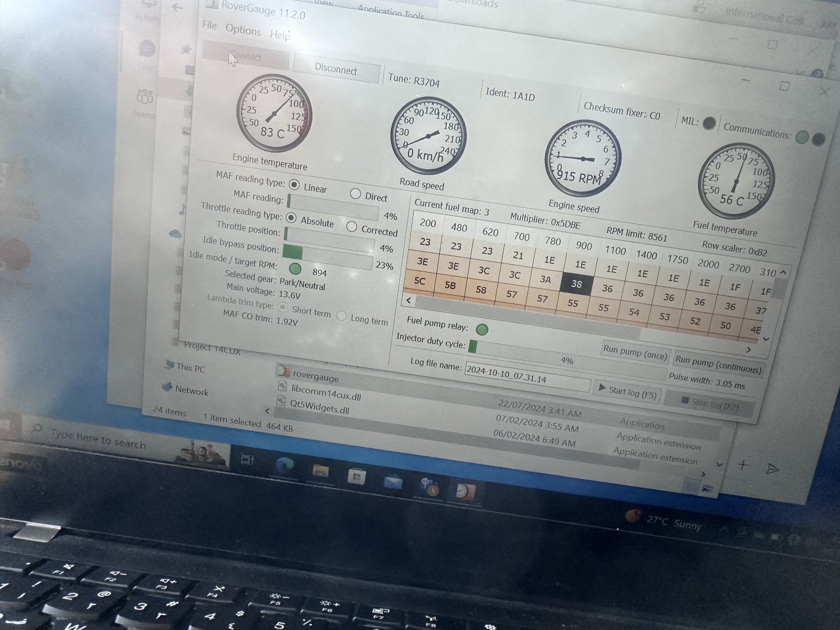Click the greyed-out Connect button

coord(246,57)
